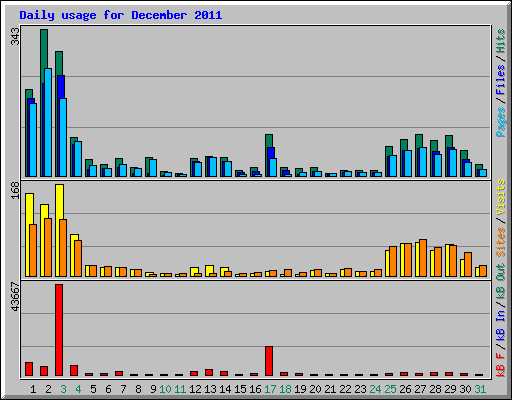Select day 29 on the x-axis

pos(450,389)
